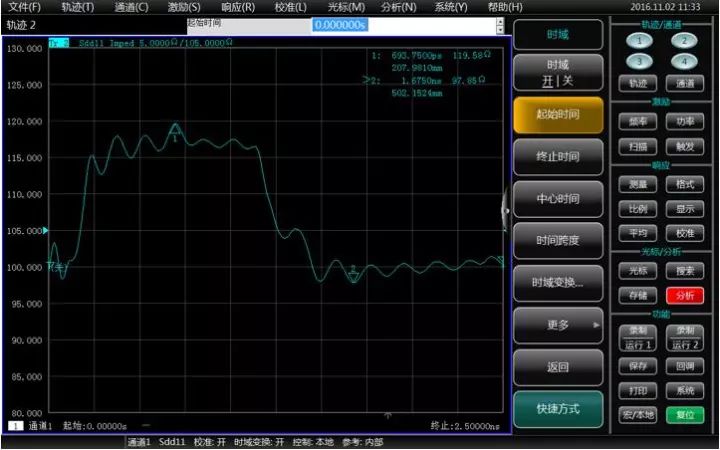Image resolution: width=720 pixels, height=450 pixels.
Task: Click marker 2 readout 1.6750ns
Action: pos(422,81)
